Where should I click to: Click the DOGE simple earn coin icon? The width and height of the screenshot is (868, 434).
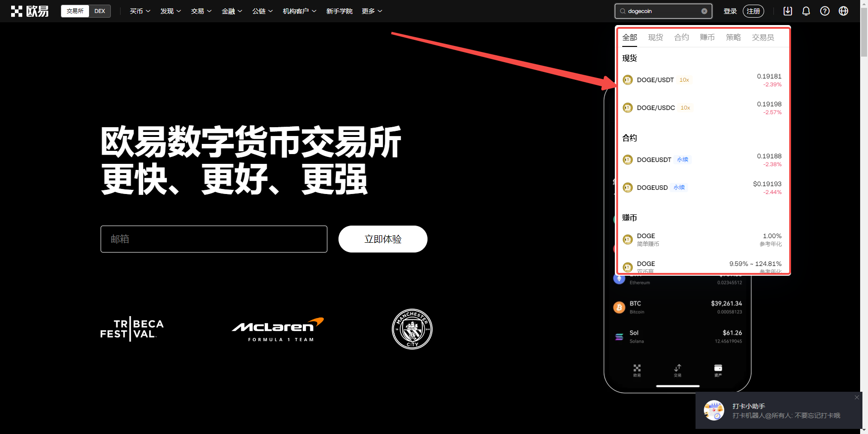click(x=627, y=240)
